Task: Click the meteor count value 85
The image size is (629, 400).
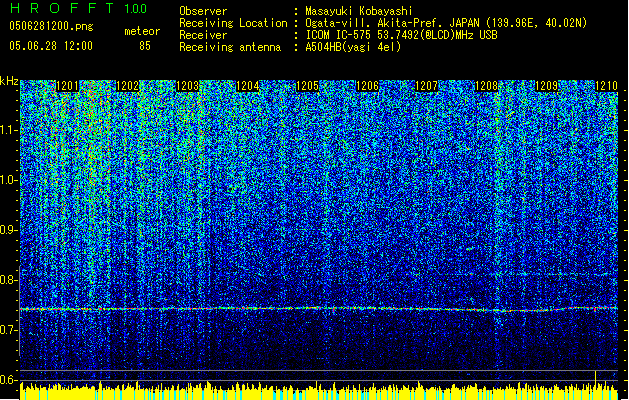Action: (145, 46)
